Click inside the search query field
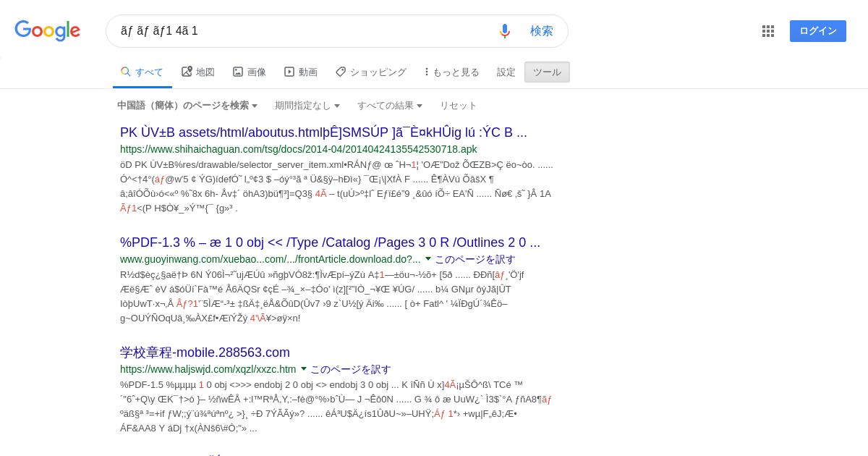This screenshot has height=456, width=868. point(304,31)
